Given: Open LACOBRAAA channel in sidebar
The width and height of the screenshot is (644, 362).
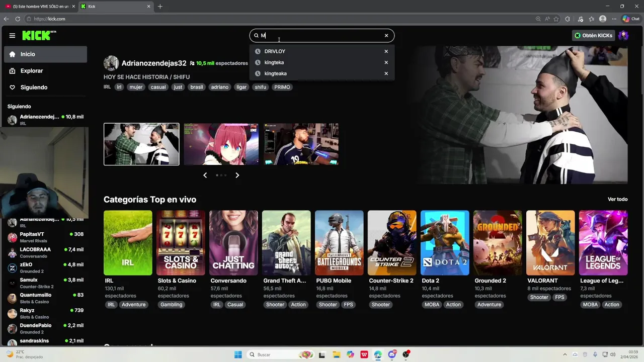Looking at the screenshot, I should [45, 252].
